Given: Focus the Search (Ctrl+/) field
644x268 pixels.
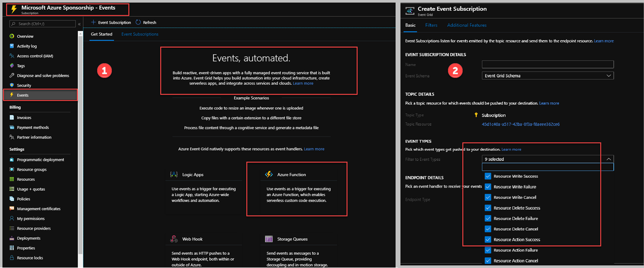Looking at the screenshot, I should 43,24.
